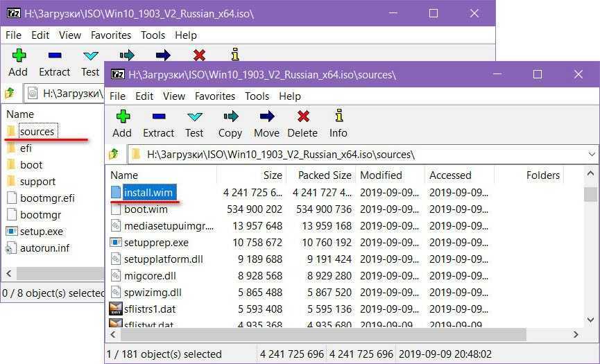Click the Add icon in front window toolbar
Screen dimensions: 600x364
click(x=122, y=116)
